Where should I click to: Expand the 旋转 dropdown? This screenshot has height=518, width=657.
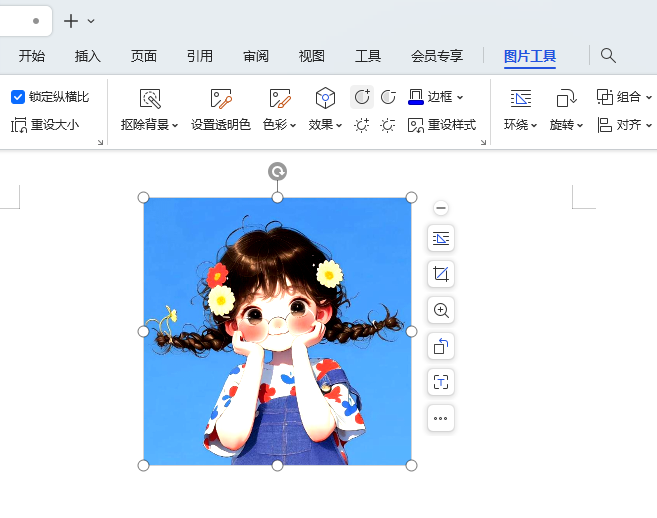[x=580, y=125]
